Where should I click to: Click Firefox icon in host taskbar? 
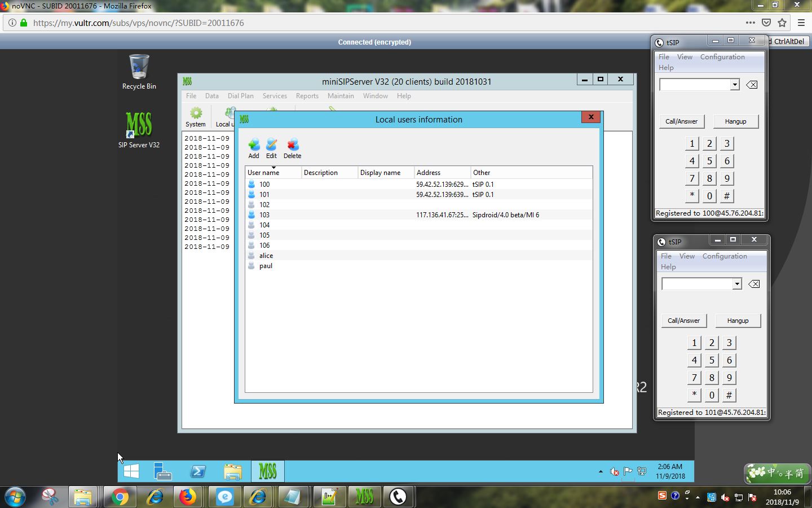point(188,497)
